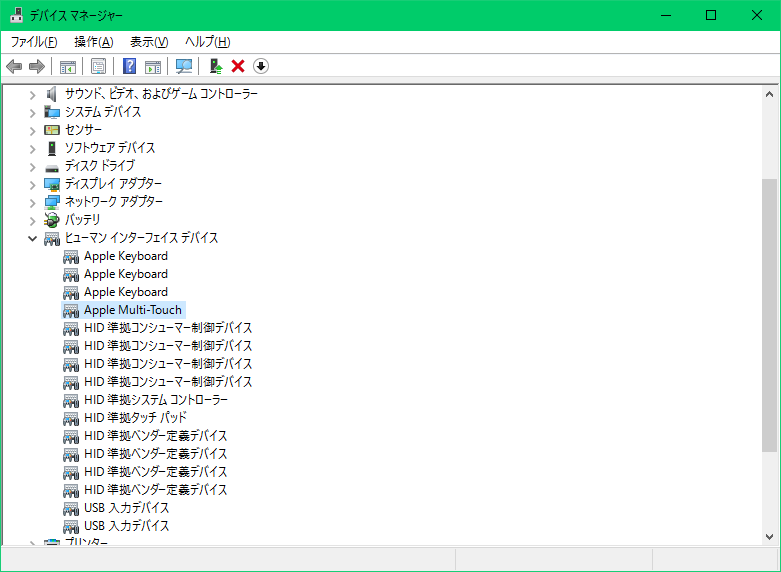Image resolution: width=781 pixels, height=572 pixels.
Task: Uninstall device with the red X icon
Action: 238,66
